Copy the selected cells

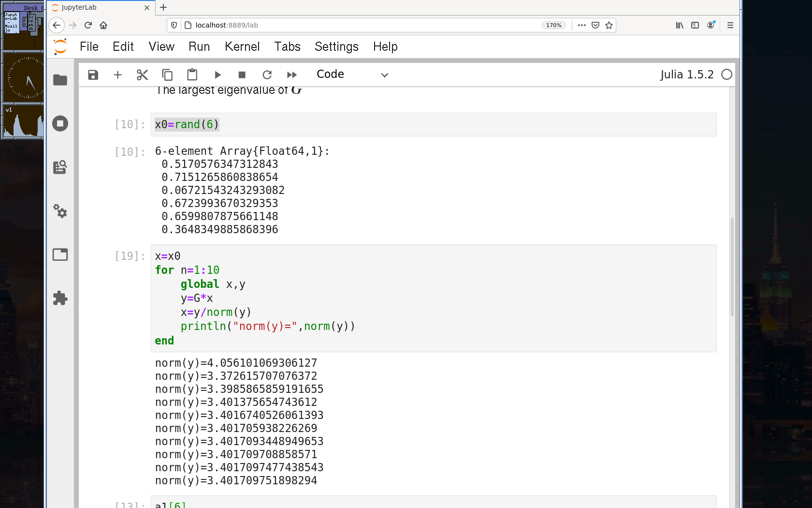tap(167, 75)
